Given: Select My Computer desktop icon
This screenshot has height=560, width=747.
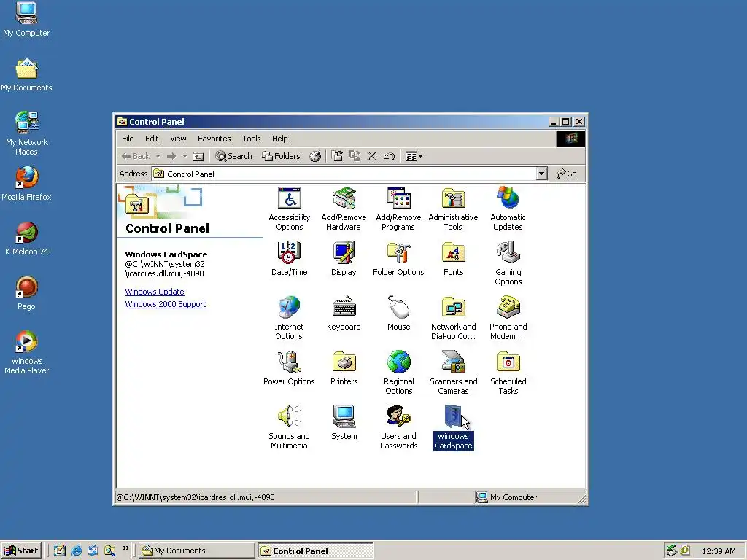Looking at the screenshot, I should (26, 20).
